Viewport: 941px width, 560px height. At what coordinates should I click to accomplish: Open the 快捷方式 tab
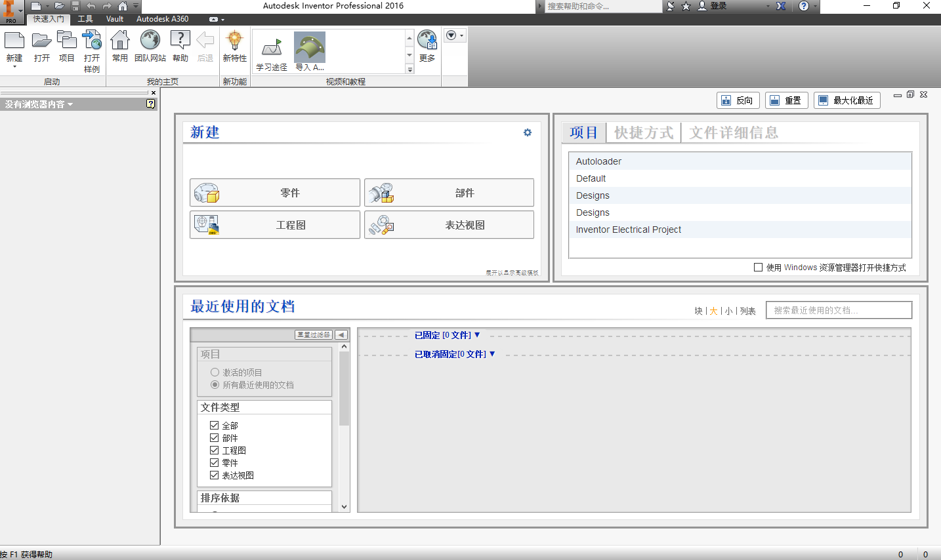point(643,132)
